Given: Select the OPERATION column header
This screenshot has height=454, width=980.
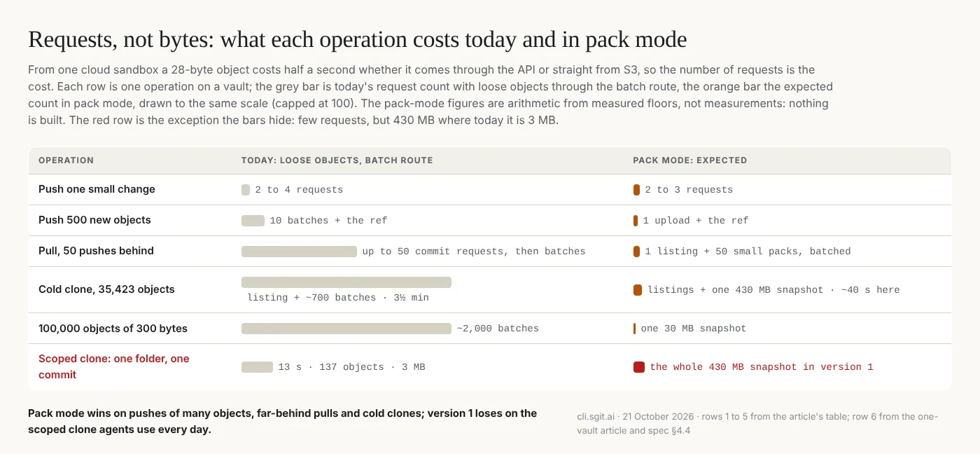Looking at the screenshot, I should click(x=66, y=160).
